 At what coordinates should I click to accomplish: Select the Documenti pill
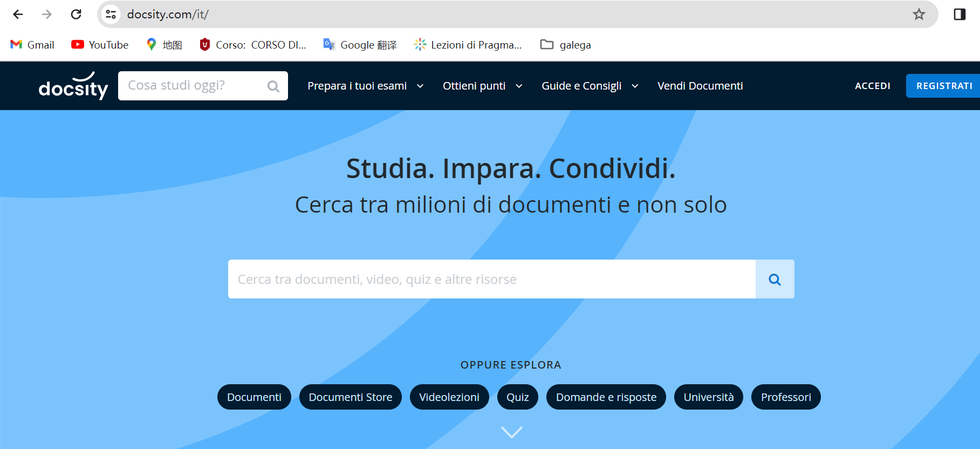(x=254, y=397)
